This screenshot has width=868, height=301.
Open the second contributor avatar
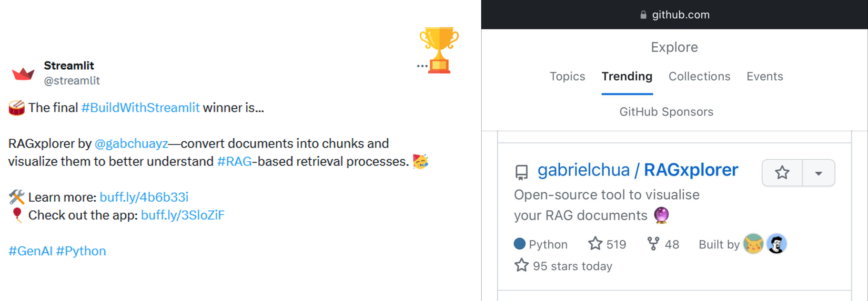click(x=777, y=244)
